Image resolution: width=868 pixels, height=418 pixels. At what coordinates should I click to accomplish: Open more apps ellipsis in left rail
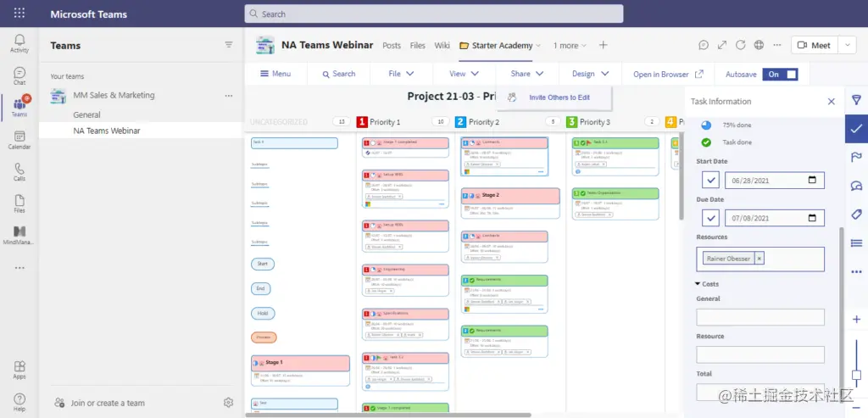click(19, 268)
